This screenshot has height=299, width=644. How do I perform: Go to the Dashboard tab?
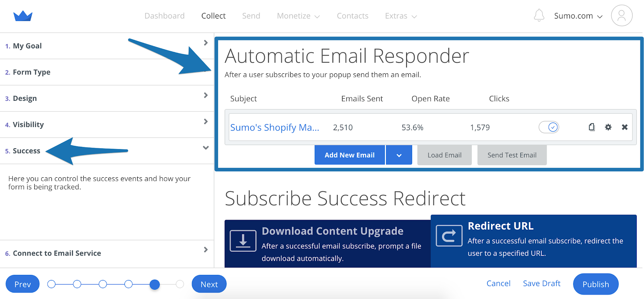click(x=165, y=16)
